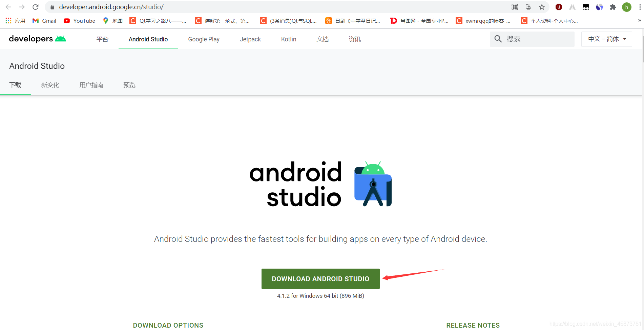644x330 pixels.
Task: Open the 文档 navigation item
Action: pyautogui.click(x=323, y=39)
